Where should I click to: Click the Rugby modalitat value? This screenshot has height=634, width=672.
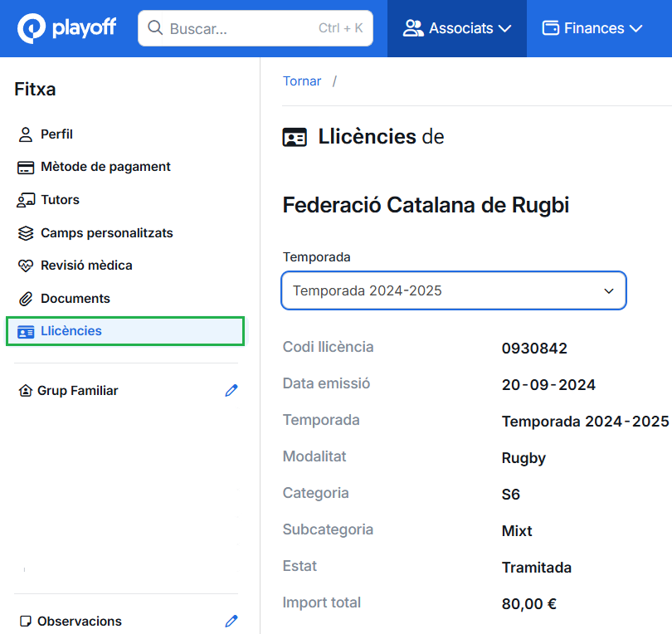523,458
